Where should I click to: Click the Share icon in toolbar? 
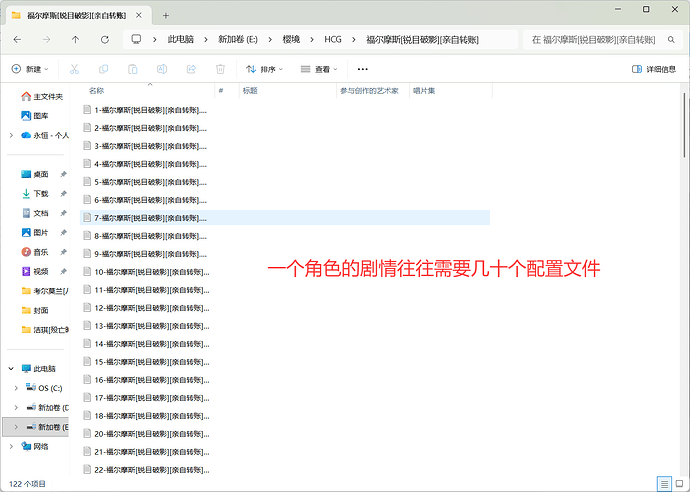click(x=191, y=69)
